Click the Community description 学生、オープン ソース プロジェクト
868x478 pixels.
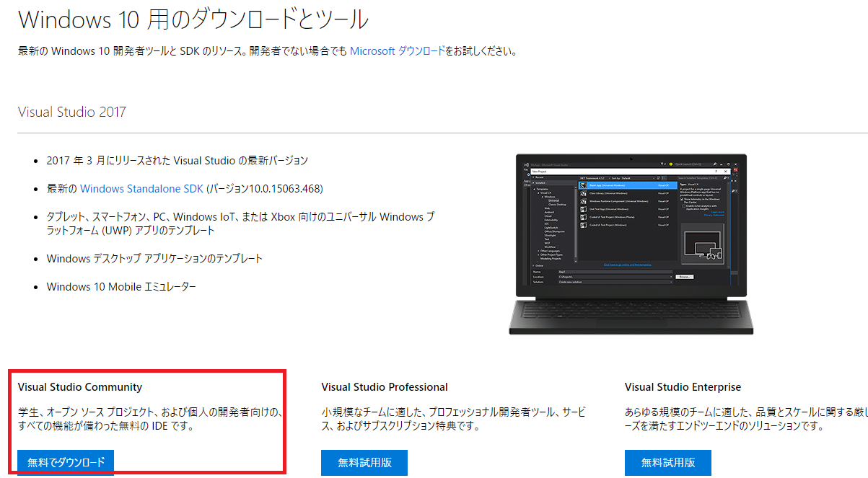(x=151, y=419)
